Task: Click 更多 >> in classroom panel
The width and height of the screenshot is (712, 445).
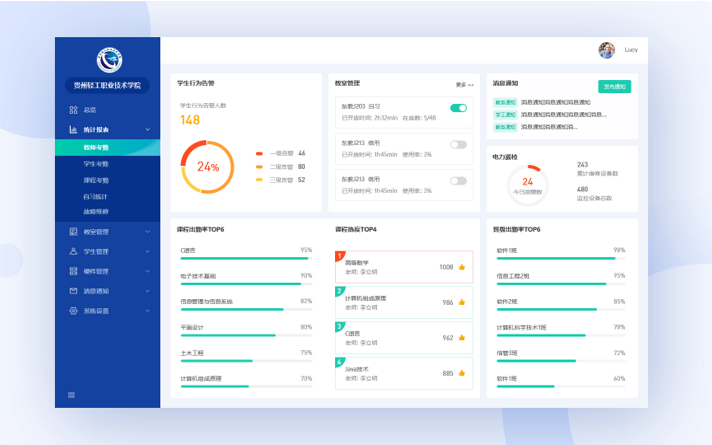Action: (x=465, y=85)
